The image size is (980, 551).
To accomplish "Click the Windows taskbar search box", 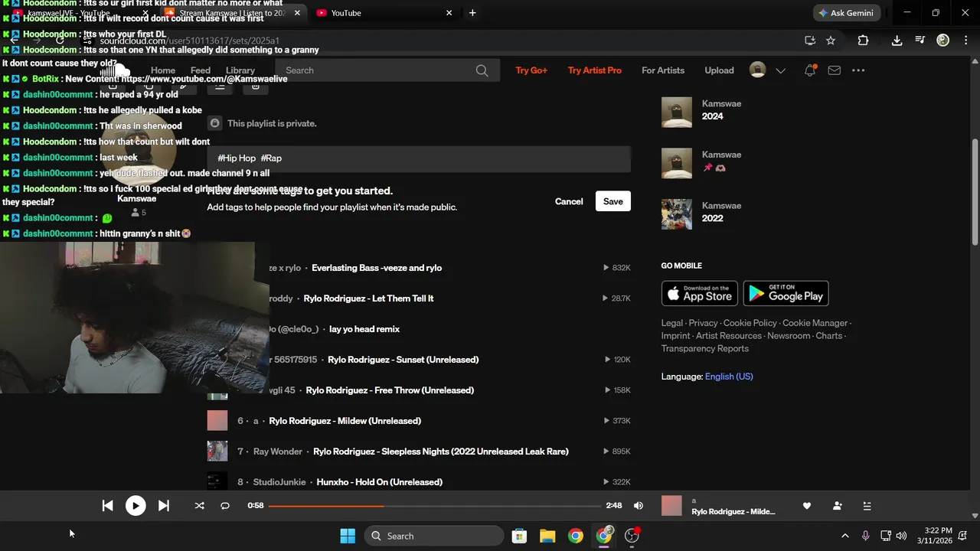I will 433,536.
